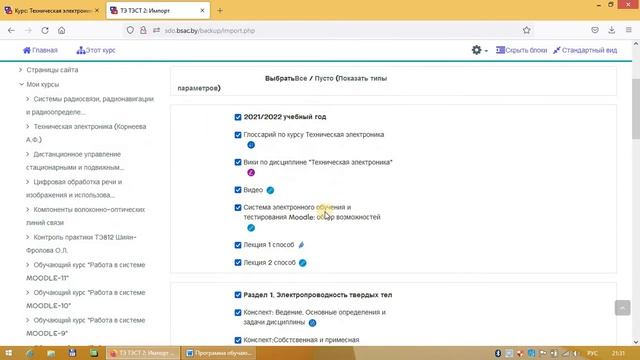Open the browser application menu

point(629,30)
